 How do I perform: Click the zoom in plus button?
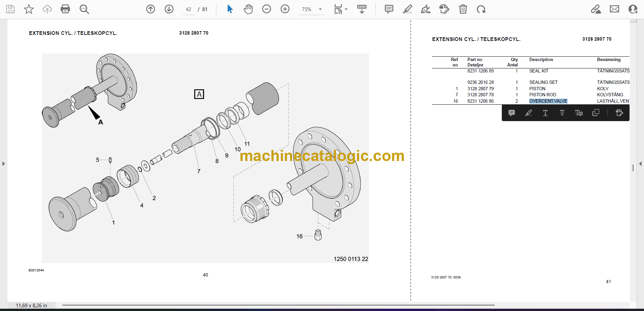click(285, 9)
